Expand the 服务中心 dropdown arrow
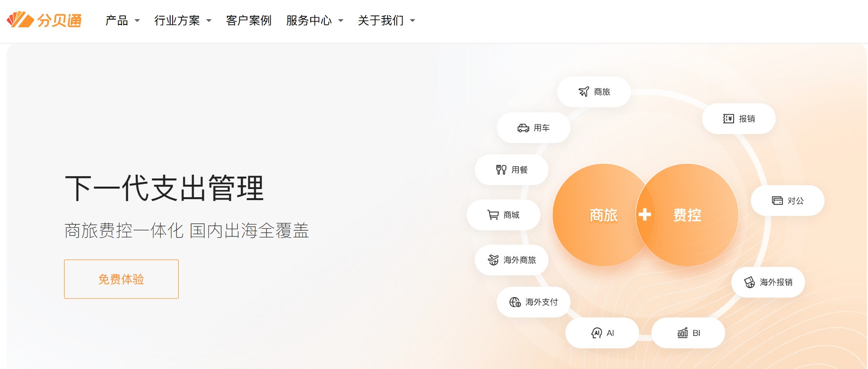The height and width of the screenshot is (369, 868). pos(341,21)
